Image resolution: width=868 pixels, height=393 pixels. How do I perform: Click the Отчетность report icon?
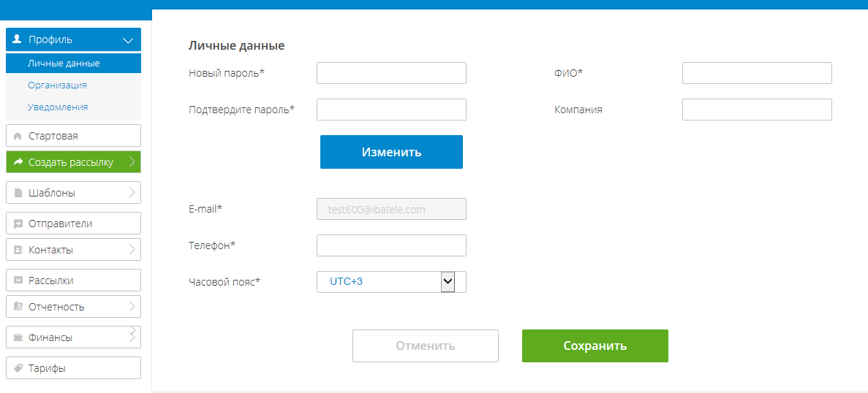(x=18, y=307)
